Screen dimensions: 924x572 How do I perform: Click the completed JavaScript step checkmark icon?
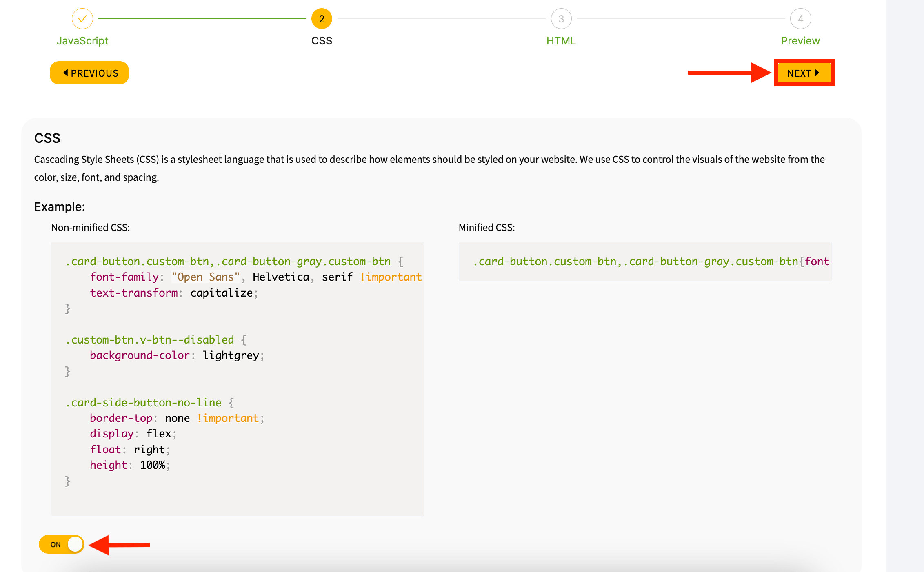point(82,19)
